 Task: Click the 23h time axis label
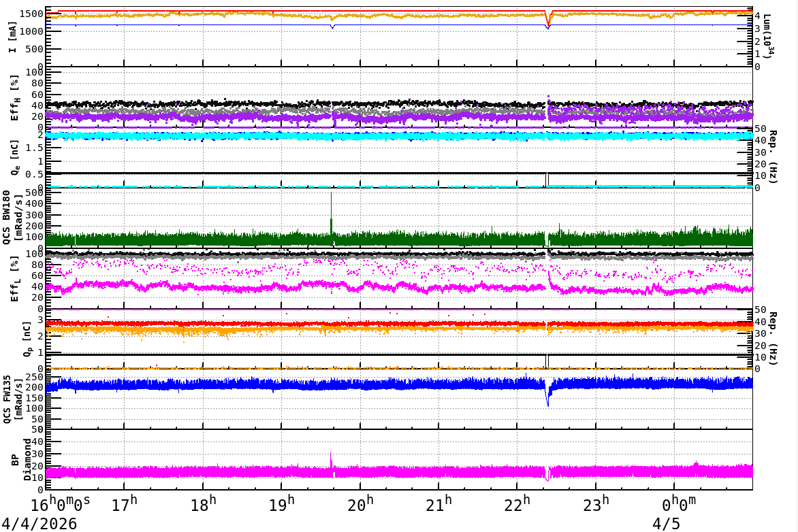point(596,505)
